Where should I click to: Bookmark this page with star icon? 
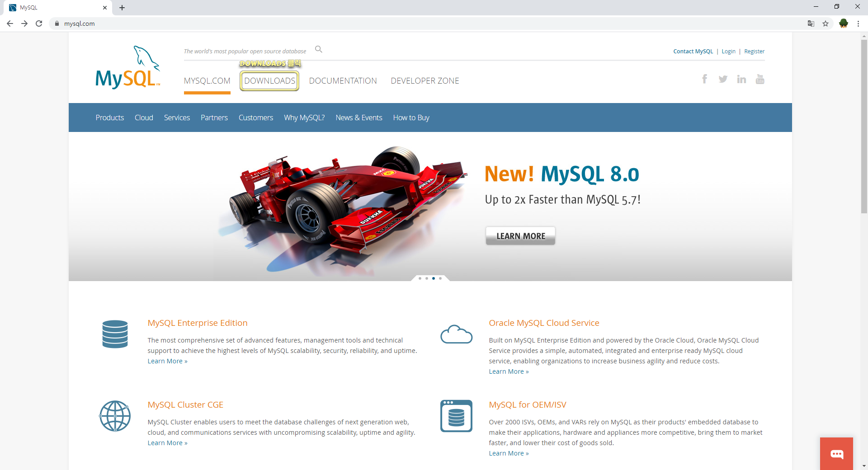826,23
